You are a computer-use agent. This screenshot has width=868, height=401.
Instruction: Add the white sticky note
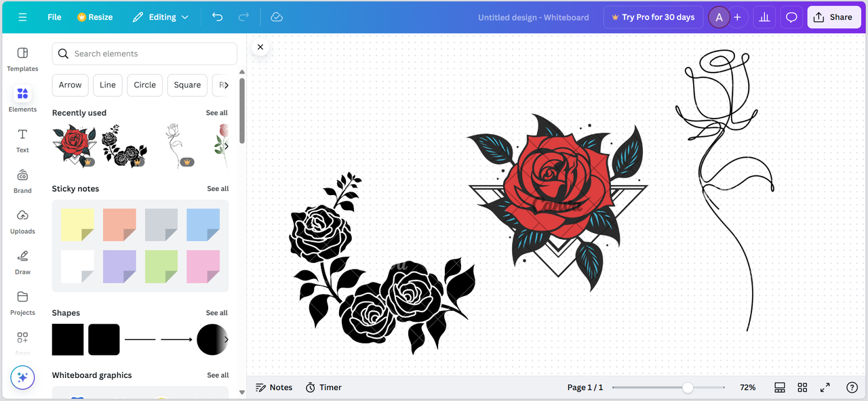(77, 267)
